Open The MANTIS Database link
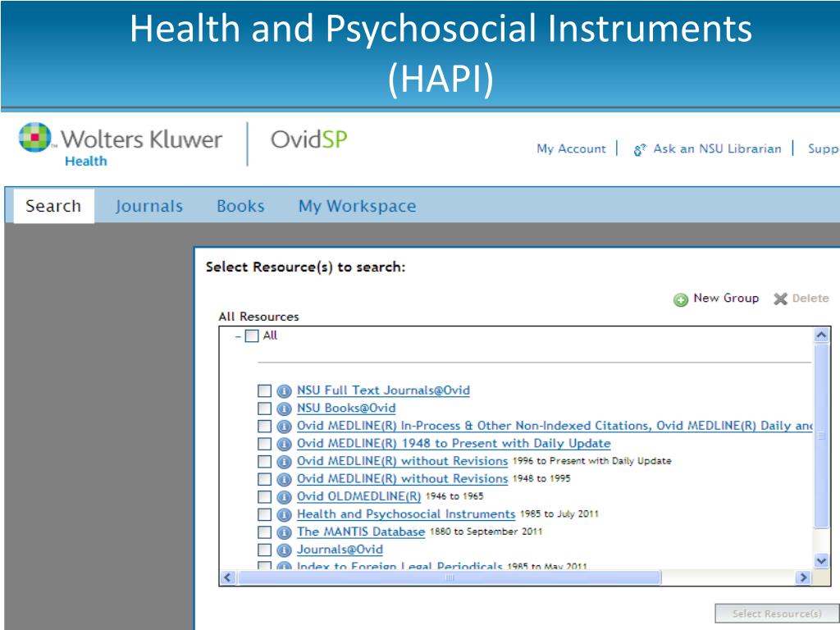Screen dimensions: 840x630 coord(361,532)
